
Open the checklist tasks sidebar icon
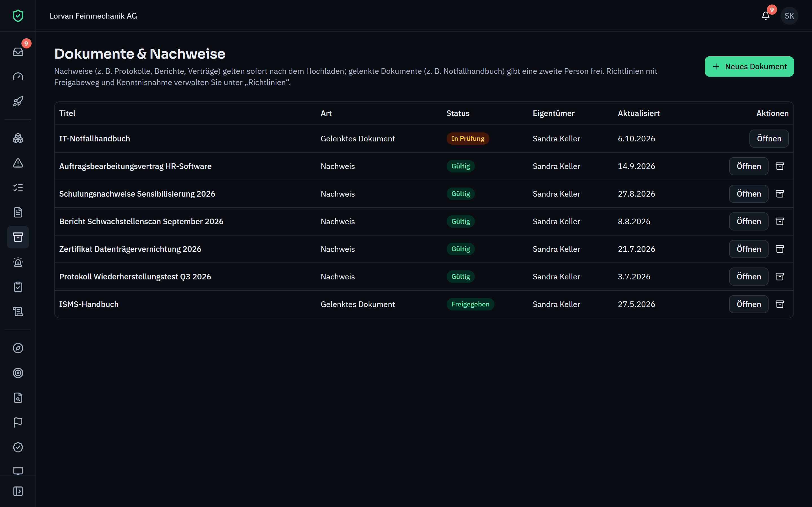click(x=18, y=187)
